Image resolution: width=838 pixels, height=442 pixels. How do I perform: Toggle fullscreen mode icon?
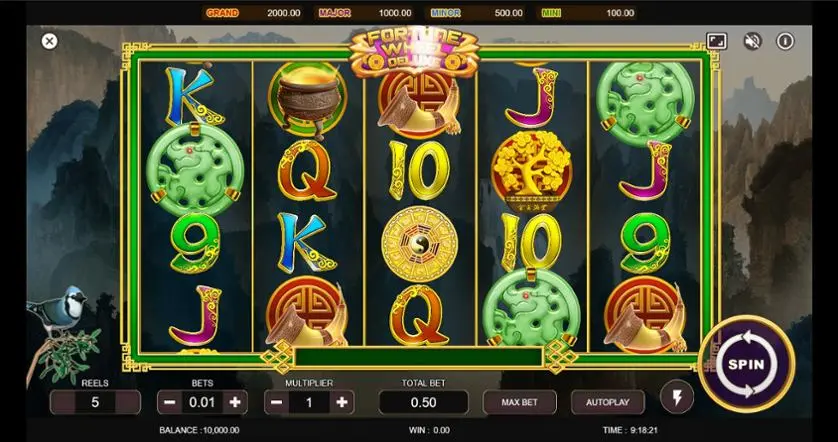click(x=716, y=41)
